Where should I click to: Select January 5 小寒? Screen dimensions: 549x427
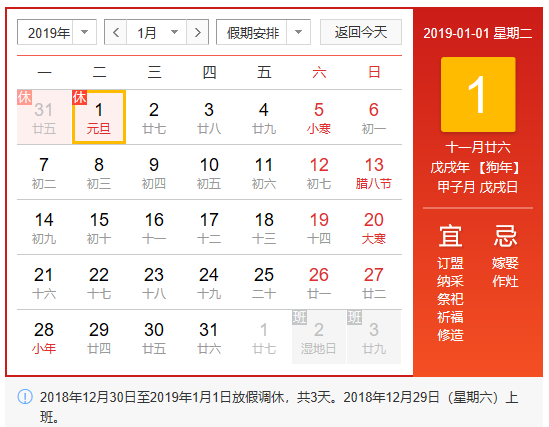[319, 117]
